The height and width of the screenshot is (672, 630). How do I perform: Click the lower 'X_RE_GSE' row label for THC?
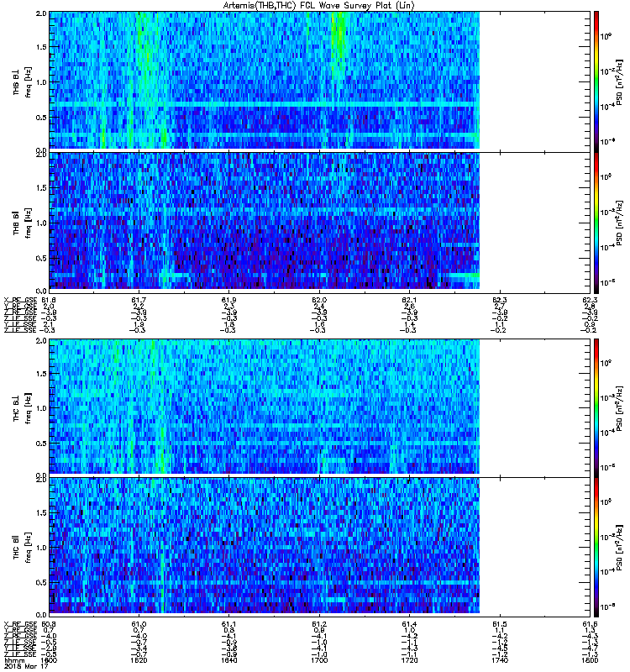point(20,624)
